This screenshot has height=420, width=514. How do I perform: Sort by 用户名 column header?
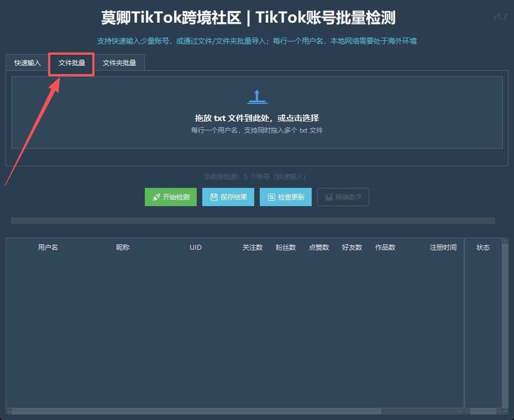point(48,248)
